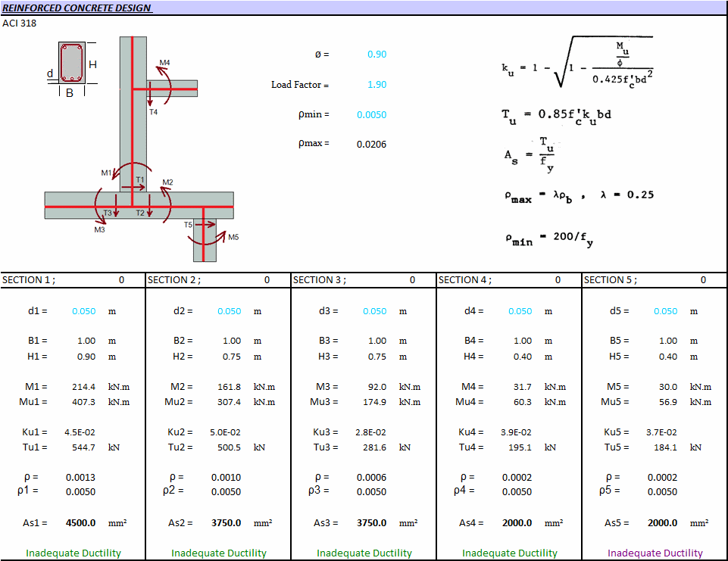Image resolution: width=728 pixels, height=561 pixels.
Task: Click the ρmin = 200/fy formula
Action: (x=549, y=239)
